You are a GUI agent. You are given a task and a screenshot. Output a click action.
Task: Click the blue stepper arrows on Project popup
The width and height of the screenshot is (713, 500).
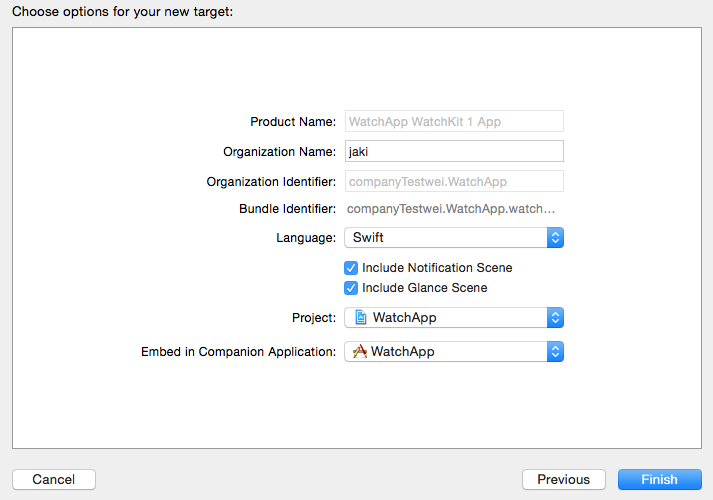click(x=556, y=318)
